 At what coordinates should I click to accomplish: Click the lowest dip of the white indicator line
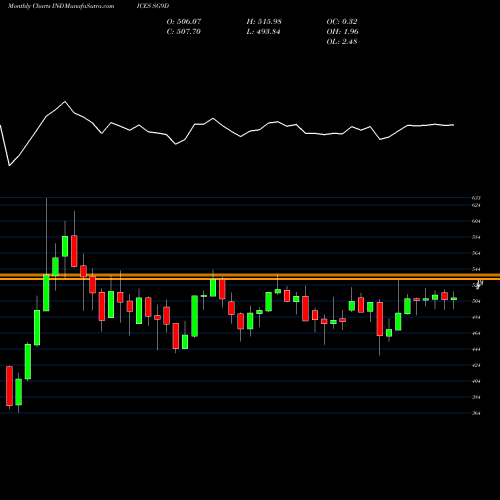click(9, 165)
